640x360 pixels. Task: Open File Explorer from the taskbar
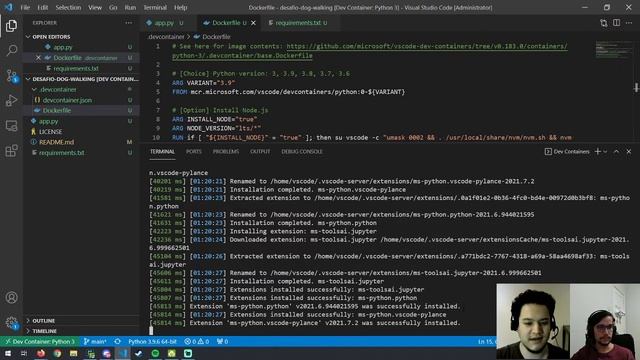[x=73, y=353]
